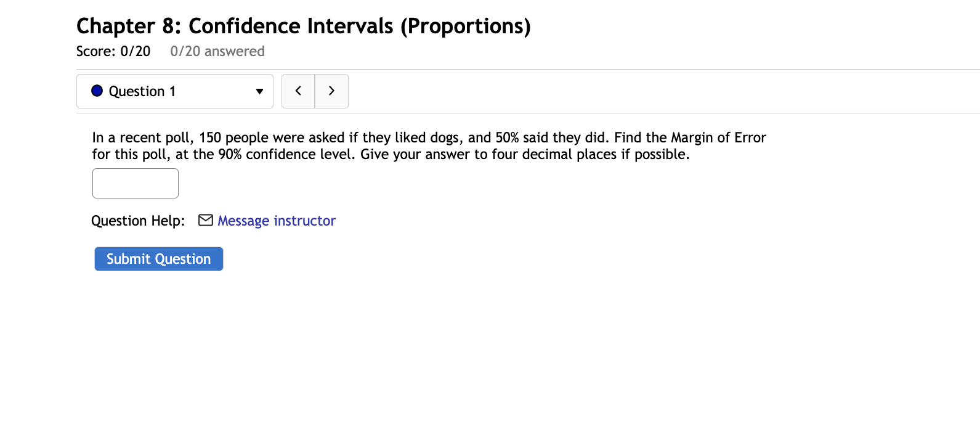Click the Chapter 8 page heading

pyautogui.click(x=302, y=26)
